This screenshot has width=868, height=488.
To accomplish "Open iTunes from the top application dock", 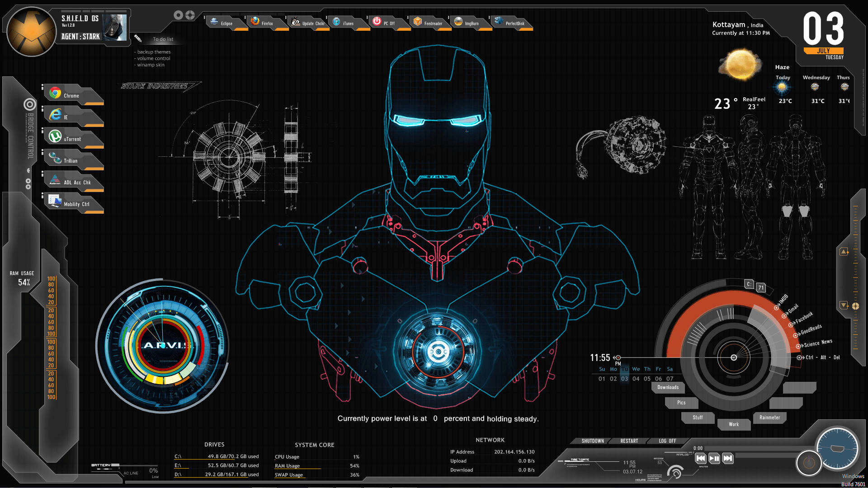I will click(337, 21).
